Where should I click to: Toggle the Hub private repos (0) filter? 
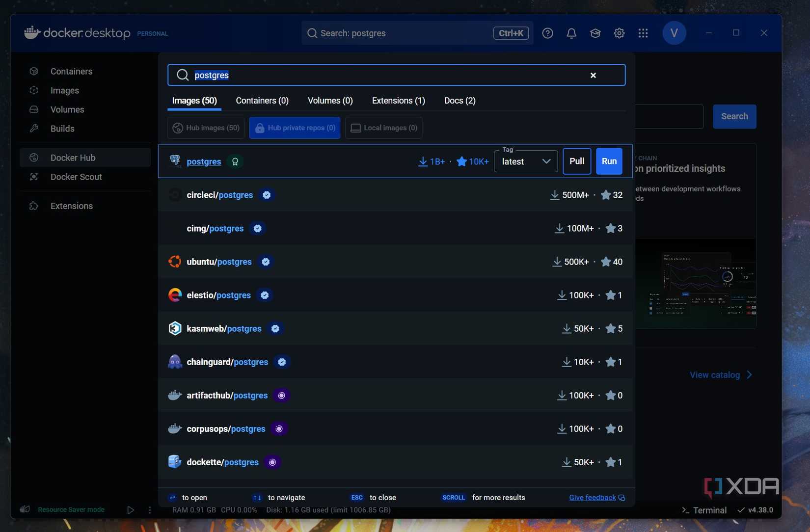295,128
